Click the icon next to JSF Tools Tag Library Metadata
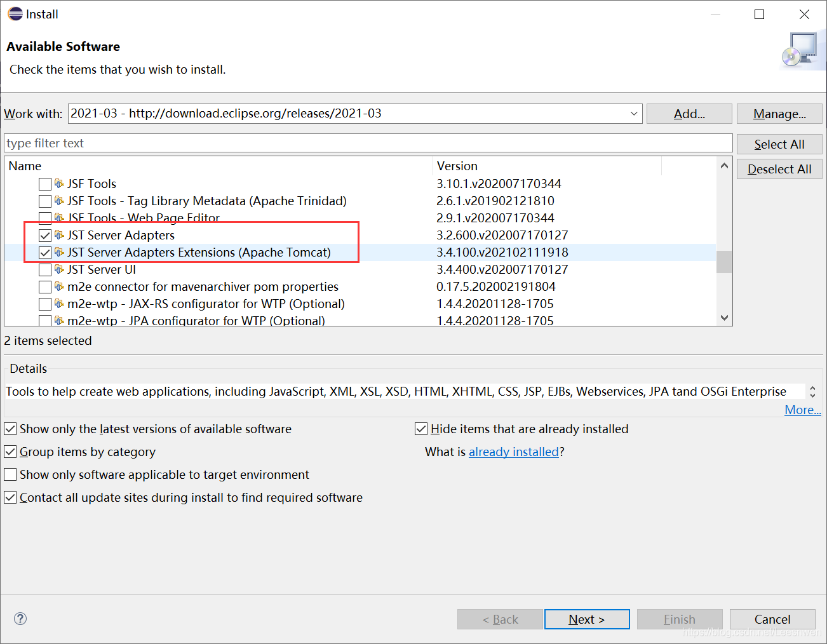827x644 pixels. pyautogui.click(x=59, y=201)
